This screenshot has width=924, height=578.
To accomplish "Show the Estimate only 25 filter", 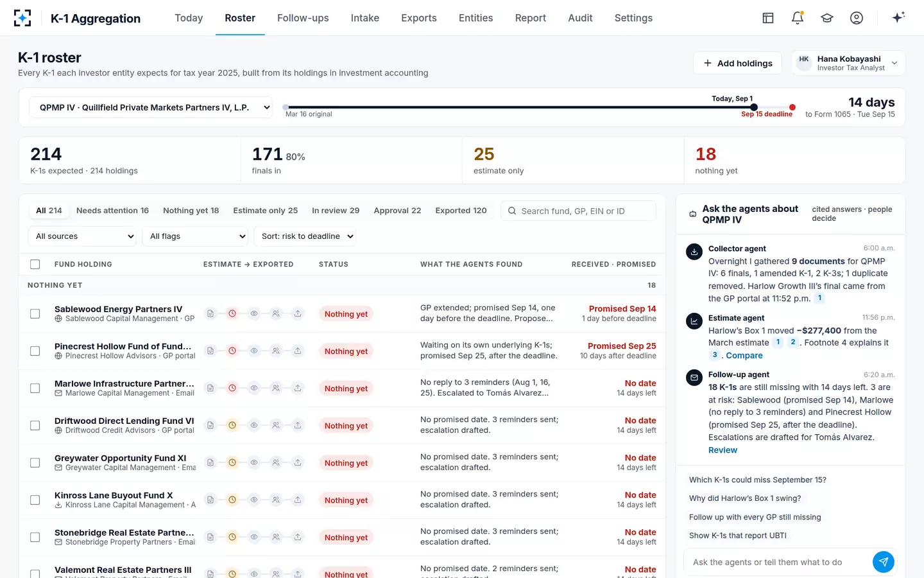I will [x=266, y=211].
